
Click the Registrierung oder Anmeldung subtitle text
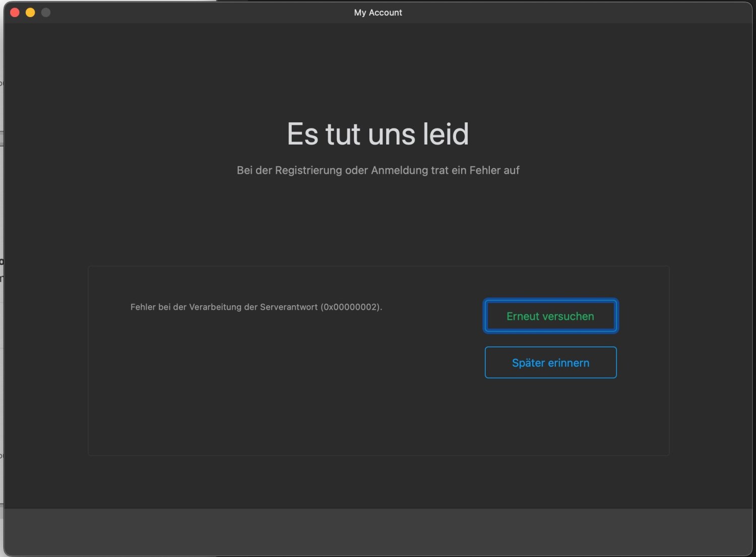click(378, 170)
